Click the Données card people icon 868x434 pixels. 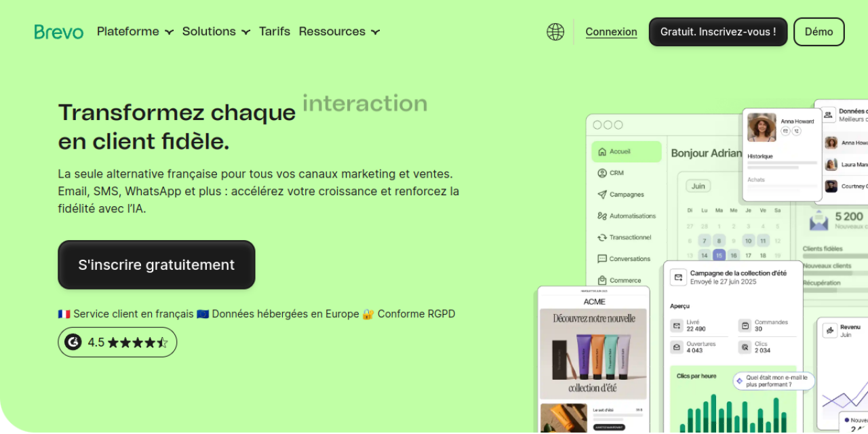[x=828, y=115]
